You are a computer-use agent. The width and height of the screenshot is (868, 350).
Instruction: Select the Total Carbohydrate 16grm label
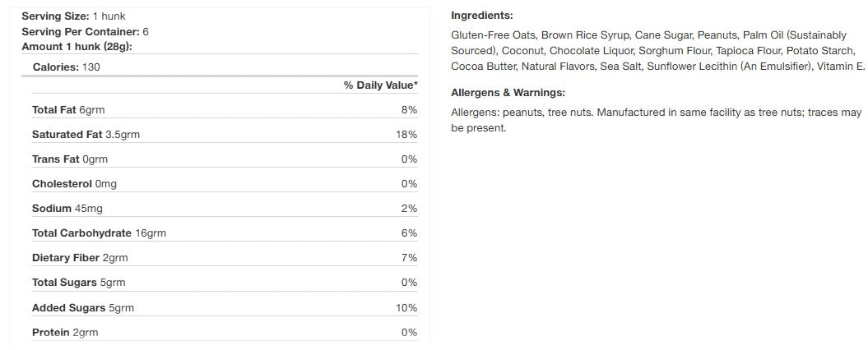(x=99, y=233)
